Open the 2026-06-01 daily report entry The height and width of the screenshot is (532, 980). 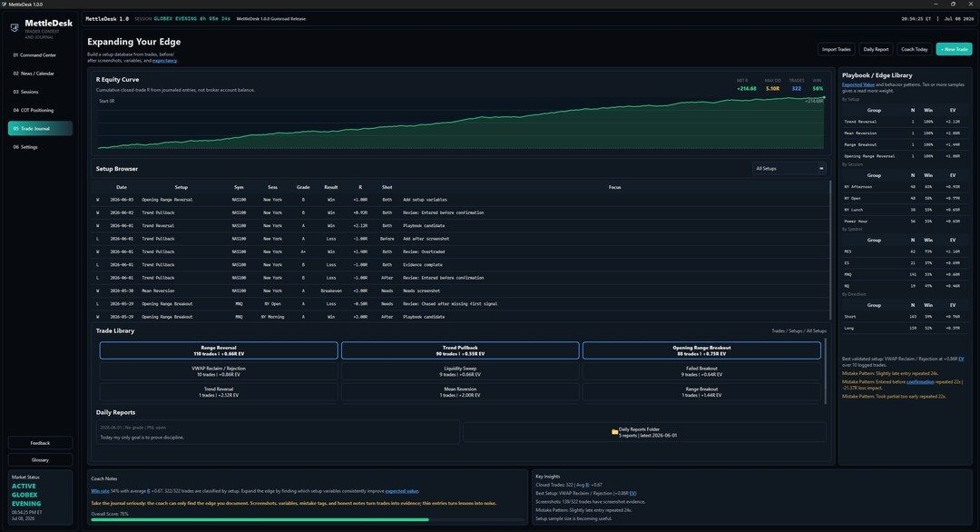pyautogui.click(x=278, y=432)
